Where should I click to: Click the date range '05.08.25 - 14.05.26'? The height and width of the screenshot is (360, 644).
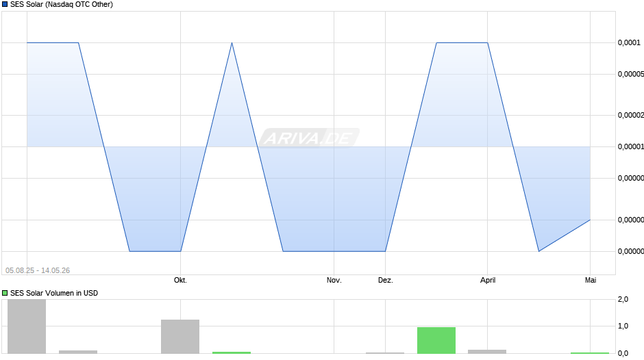point(38,270)
